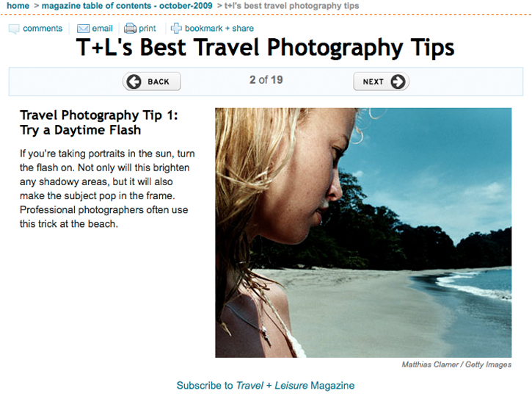Click the 2 of 19 slide counter
Viewport: 532px width, 396px height.
click(266, 80)
